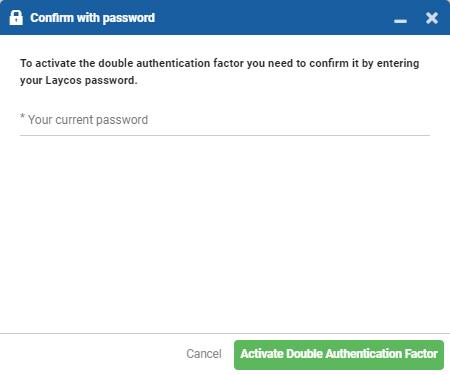Dismiss the dialog using the white cross
The width and height of the screenshot is (450, 375).
tap(432, 18)
